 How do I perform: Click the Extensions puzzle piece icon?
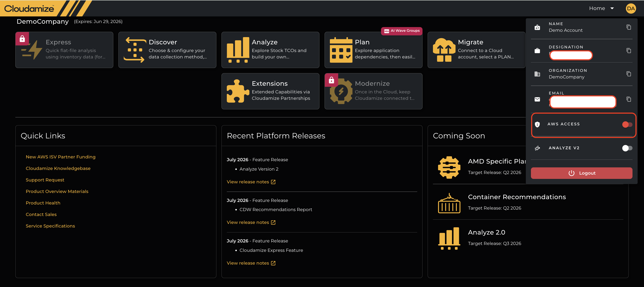pyautogui.click(x=238, y=91)
